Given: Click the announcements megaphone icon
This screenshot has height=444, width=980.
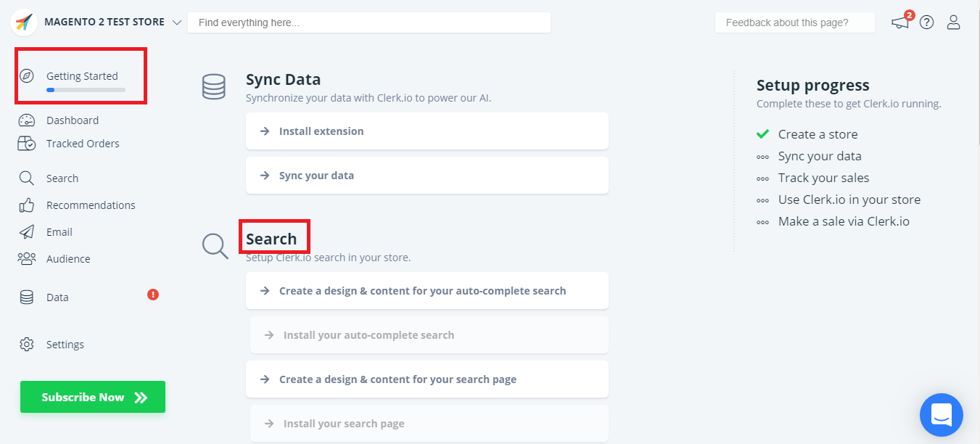Looking at the screenshot, I should [x=900, y=22].
